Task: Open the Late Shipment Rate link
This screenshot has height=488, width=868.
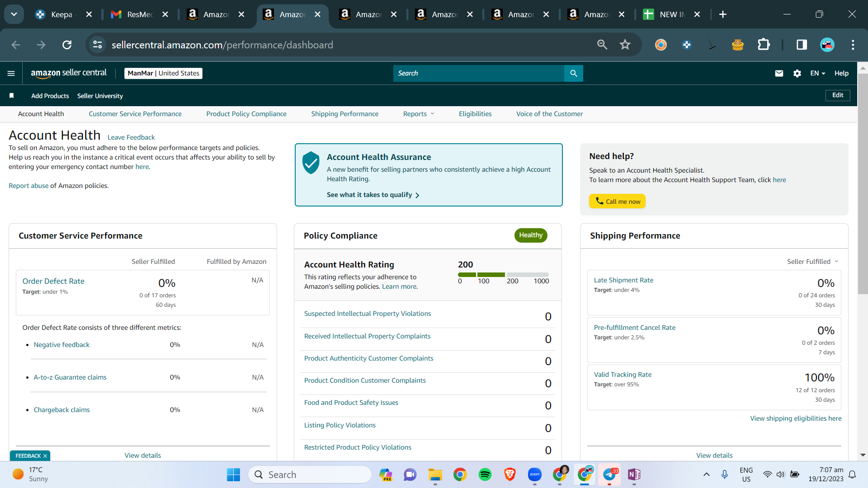Action: tap(623, 280)
